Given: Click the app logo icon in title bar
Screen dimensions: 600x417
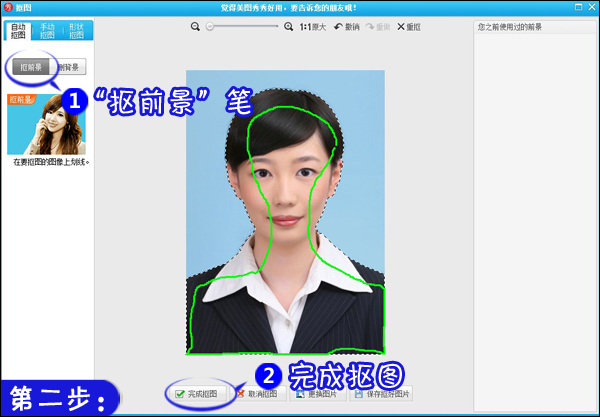Looking at the screenshot, I should pos(8,7).
